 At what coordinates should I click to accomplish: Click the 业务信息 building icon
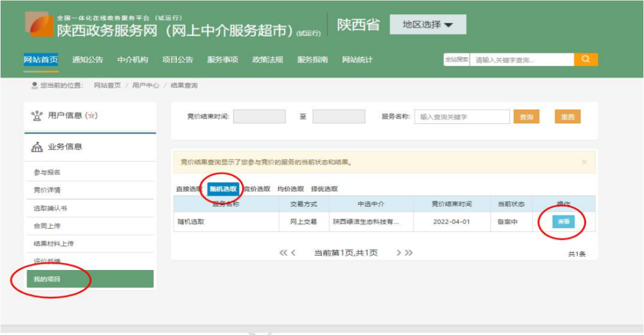click(x=37, y=147)
